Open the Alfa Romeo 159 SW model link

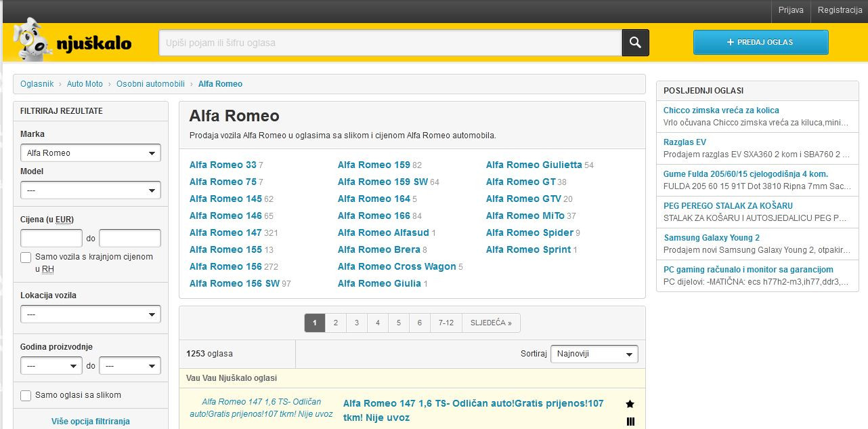383,182
